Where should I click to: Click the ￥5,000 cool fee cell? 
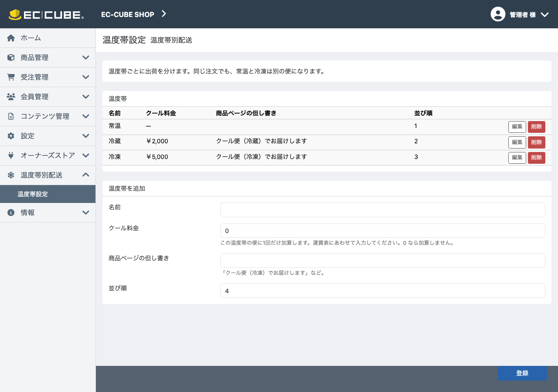click(x=157, y=157)
